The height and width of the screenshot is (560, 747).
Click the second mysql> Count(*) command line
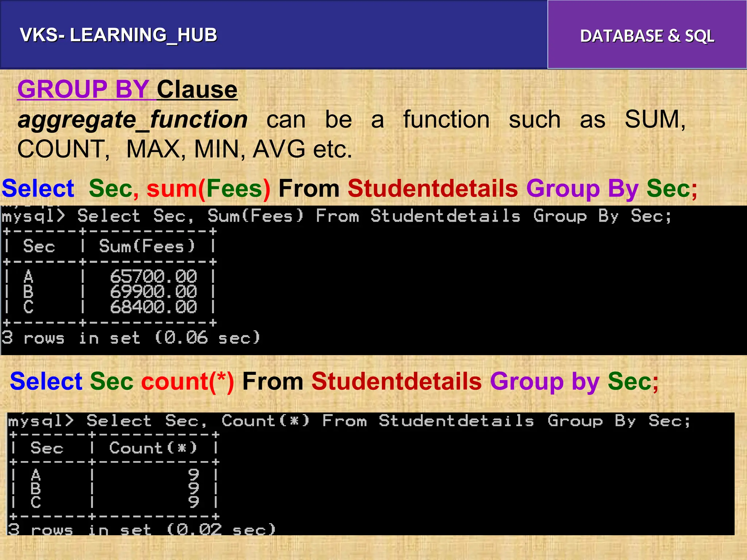(x=349, y=421)
